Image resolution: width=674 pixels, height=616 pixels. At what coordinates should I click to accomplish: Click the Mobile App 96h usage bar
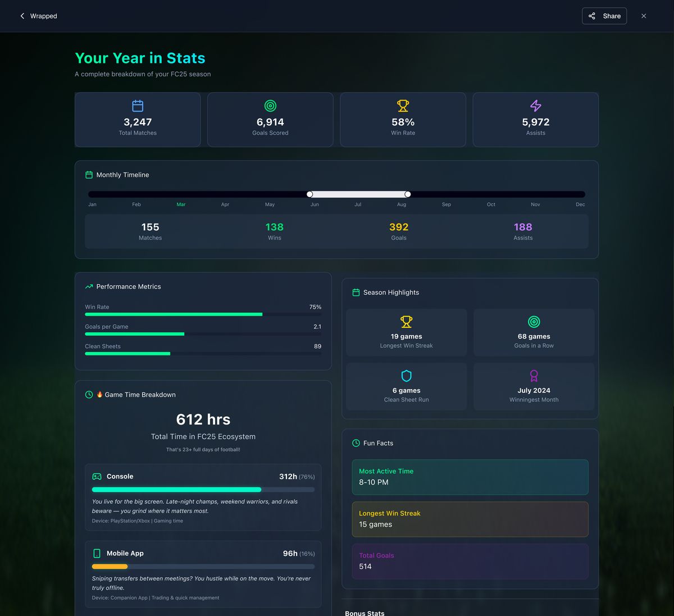[x=203, y=567]
